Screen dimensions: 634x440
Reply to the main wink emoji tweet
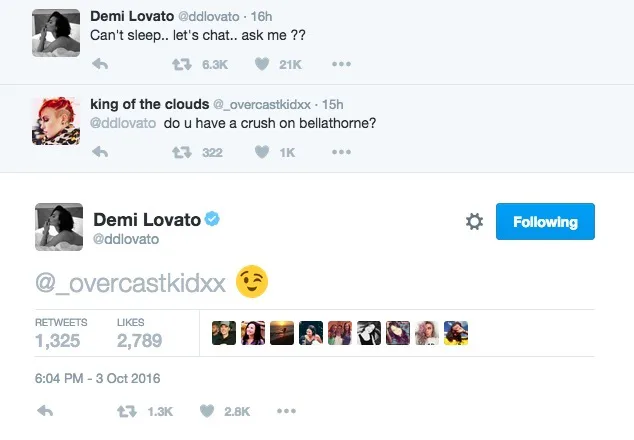click(44, 411)
